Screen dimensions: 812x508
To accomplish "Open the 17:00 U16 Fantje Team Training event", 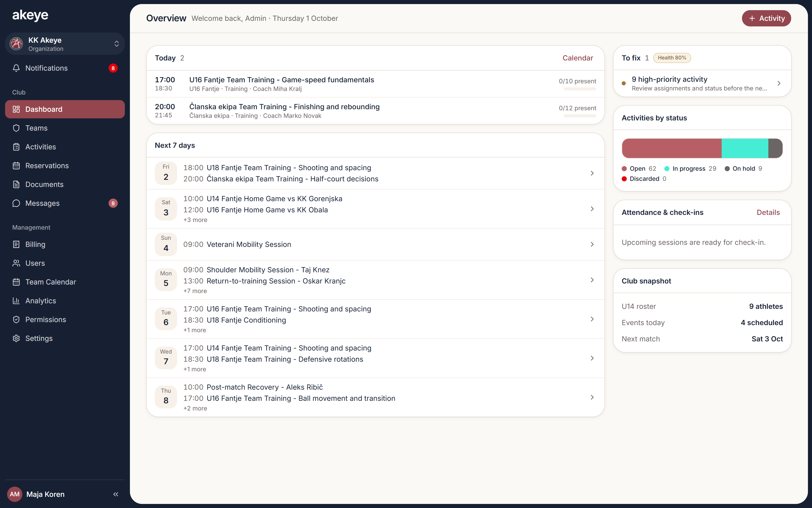I will point(375,84).
